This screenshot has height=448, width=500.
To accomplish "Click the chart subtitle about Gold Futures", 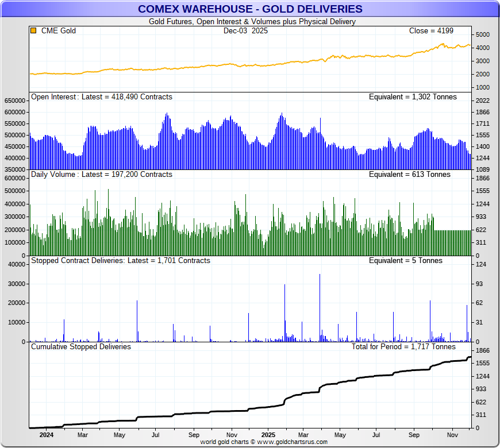I will click(x=252, y=22).
